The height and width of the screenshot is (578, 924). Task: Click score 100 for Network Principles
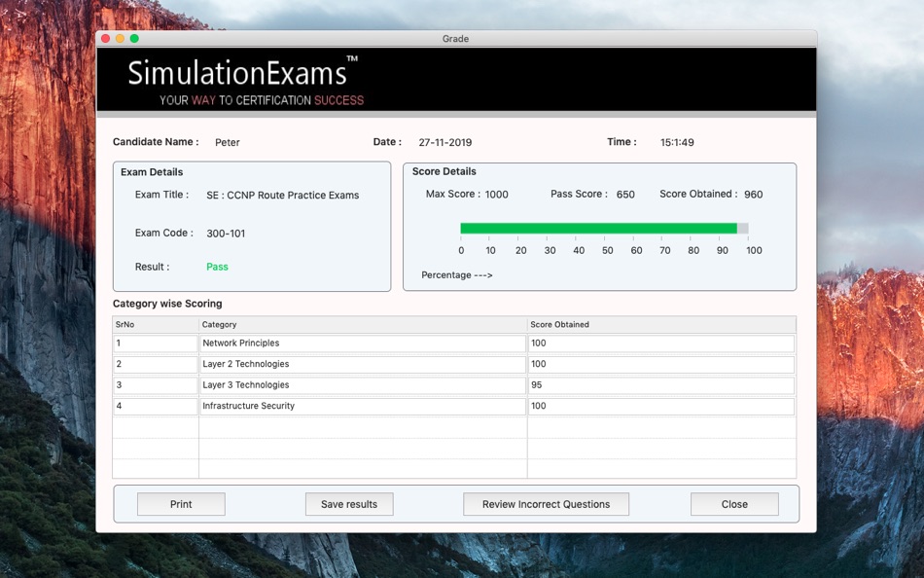point(661,343)
